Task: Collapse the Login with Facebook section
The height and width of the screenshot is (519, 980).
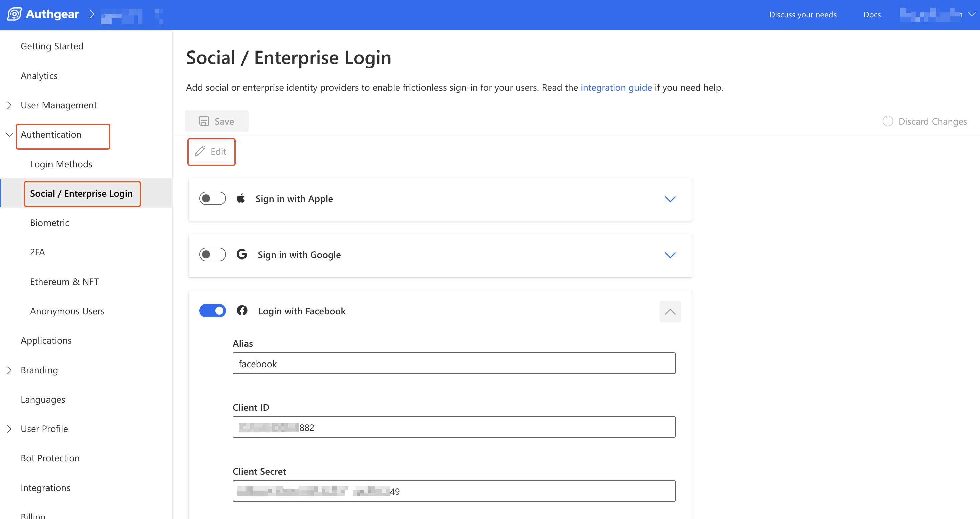Action: 670,311
